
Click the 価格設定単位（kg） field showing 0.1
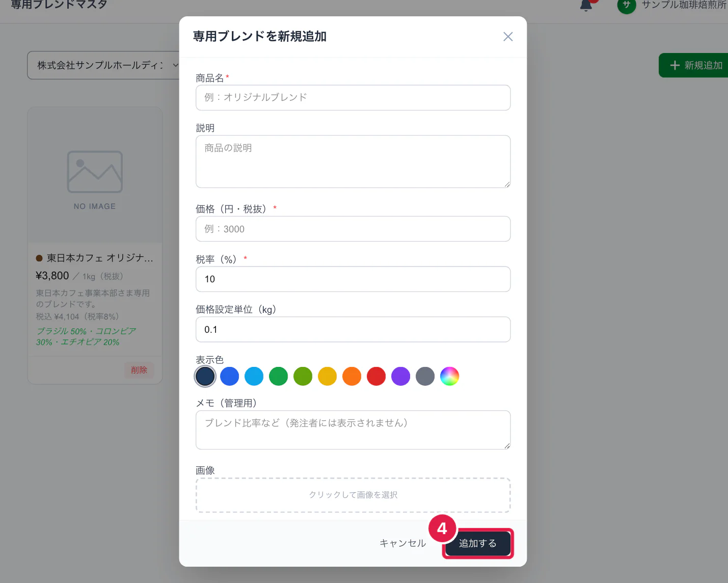pyautogui.click(x=353, y=329)
